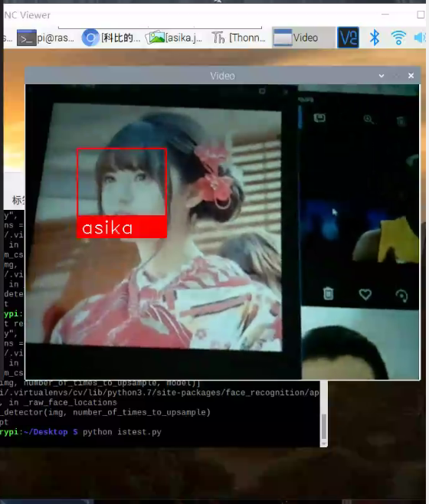This screenshot has width=429, height=504.
Task: Open the WiFi network tray menu
Action: tap(398, 38)
